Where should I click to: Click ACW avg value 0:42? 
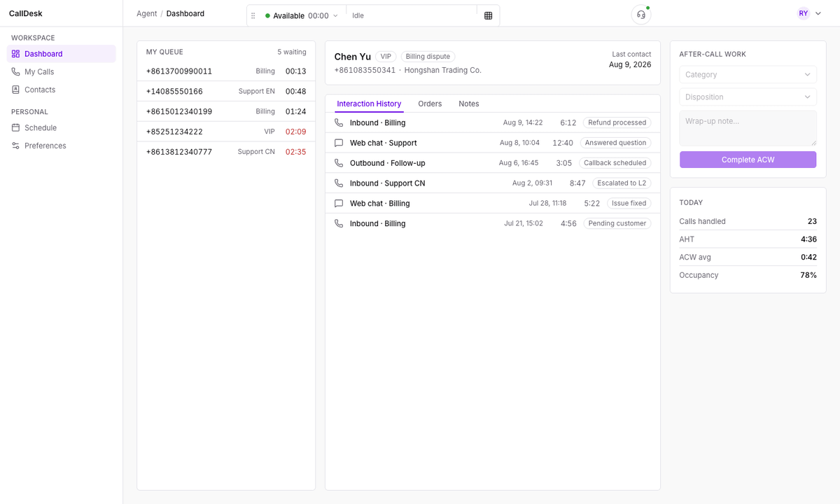point(808,257)
